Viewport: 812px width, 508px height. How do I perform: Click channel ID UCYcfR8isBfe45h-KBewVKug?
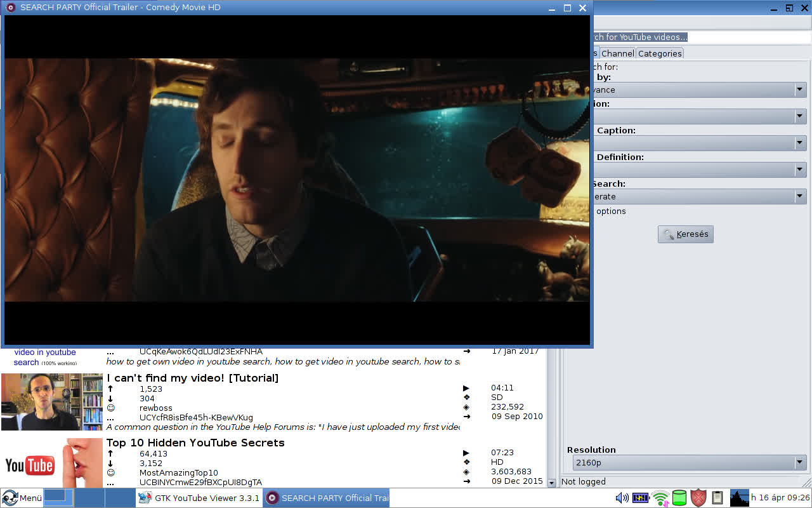(x=196, y=417)
